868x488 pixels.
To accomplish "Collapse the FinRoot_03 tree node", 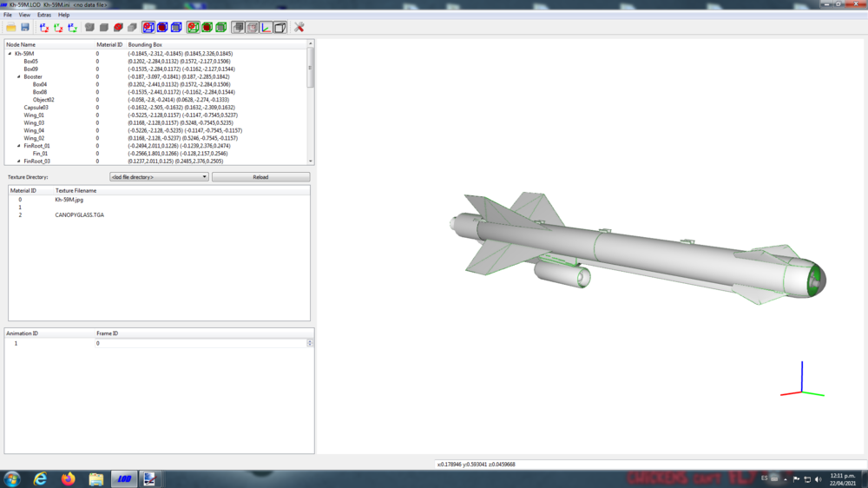I will tap(19, 162).
